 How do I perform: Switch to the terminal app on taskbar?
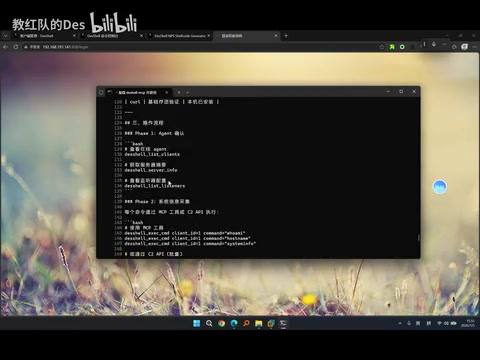283,323
